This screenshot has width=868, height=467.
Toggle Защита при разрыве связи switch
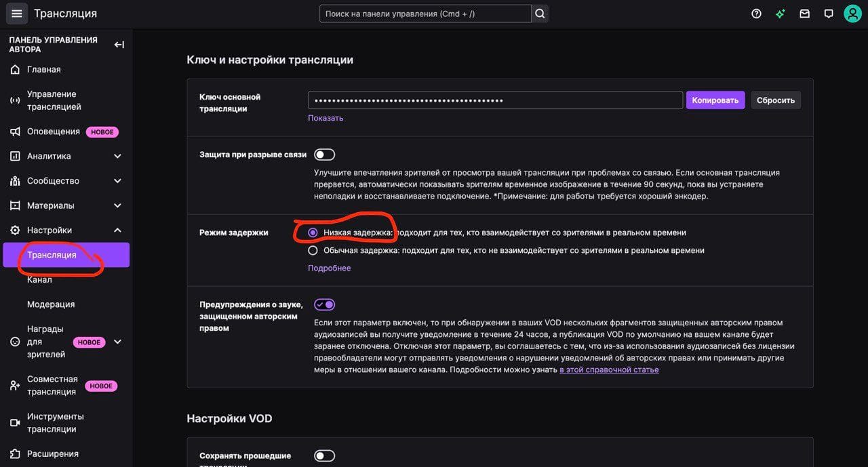pyautogui.click(x=324, y=155)
